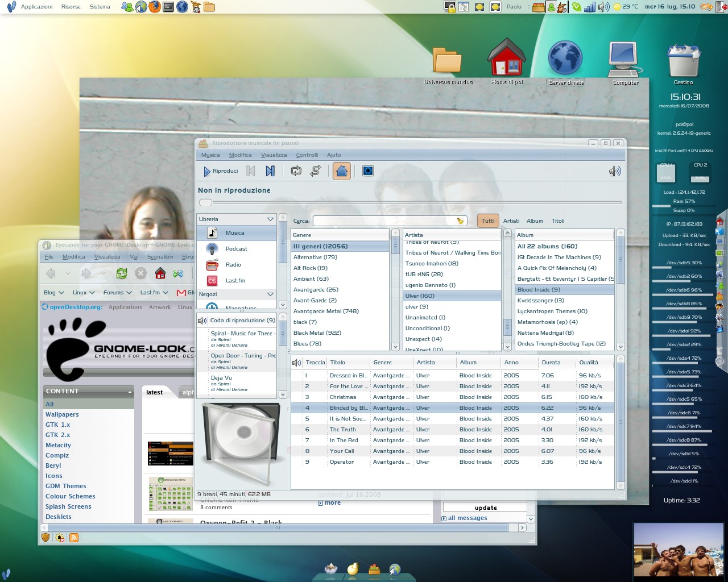
Task: Open the Segnalibri menu in browser
Action: coord(160,256)
